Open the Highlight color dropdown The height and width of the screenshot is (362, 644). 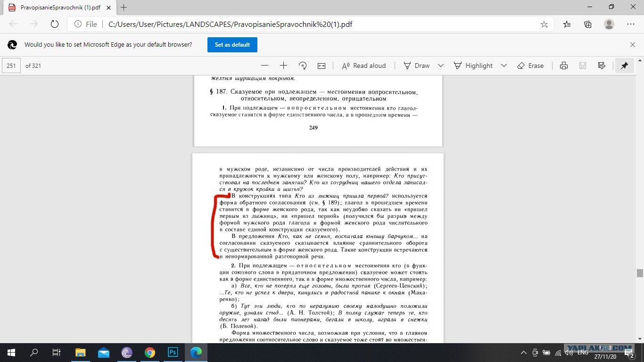pyautogui.click(x=504, y=66)
